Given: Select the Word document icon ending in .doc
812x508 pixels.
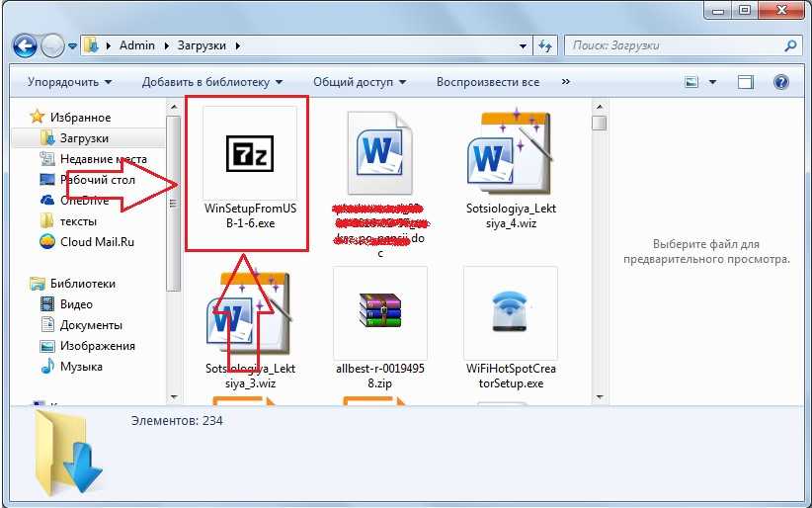Looking at the screenshot, I should (x=380, y=152).
